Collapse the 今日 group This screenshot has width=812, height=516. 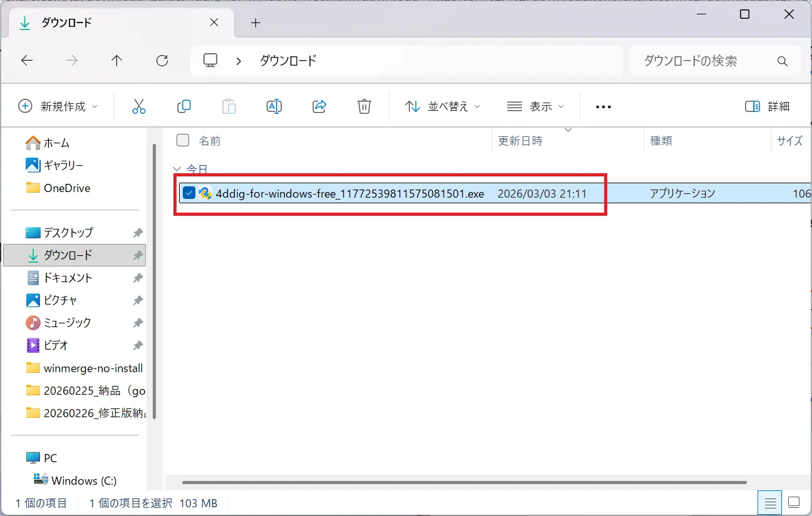(x=177, y=169)
